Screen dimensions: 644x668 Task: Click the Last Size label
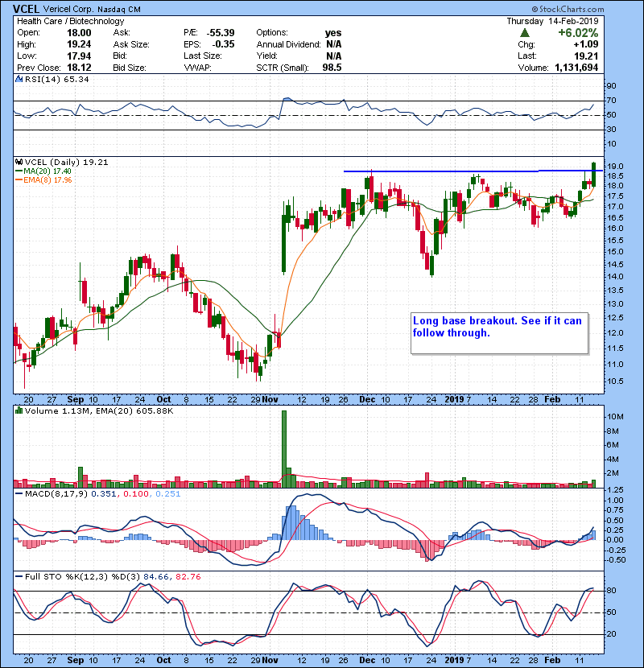click(x=202, y=56)
